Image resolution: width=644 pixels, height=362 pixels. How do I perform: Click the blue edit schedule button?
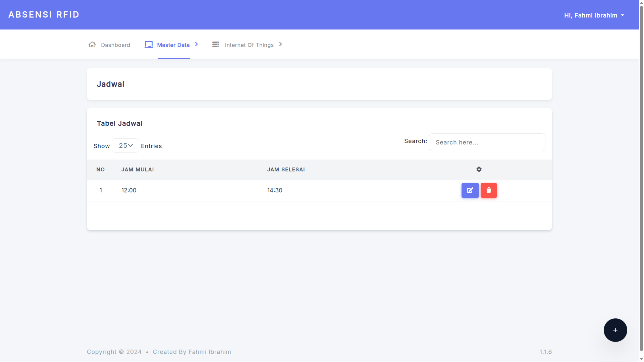(x=470, y=190)
